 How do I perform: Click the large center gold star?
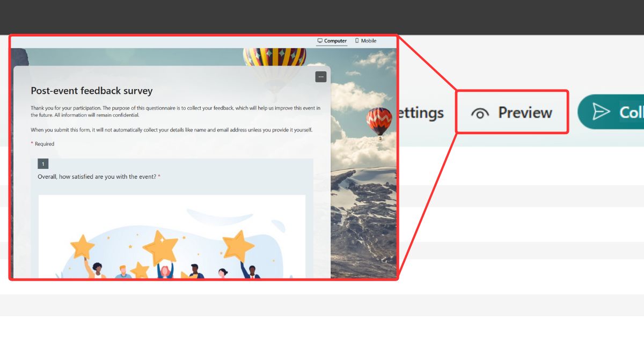point(161,247)
